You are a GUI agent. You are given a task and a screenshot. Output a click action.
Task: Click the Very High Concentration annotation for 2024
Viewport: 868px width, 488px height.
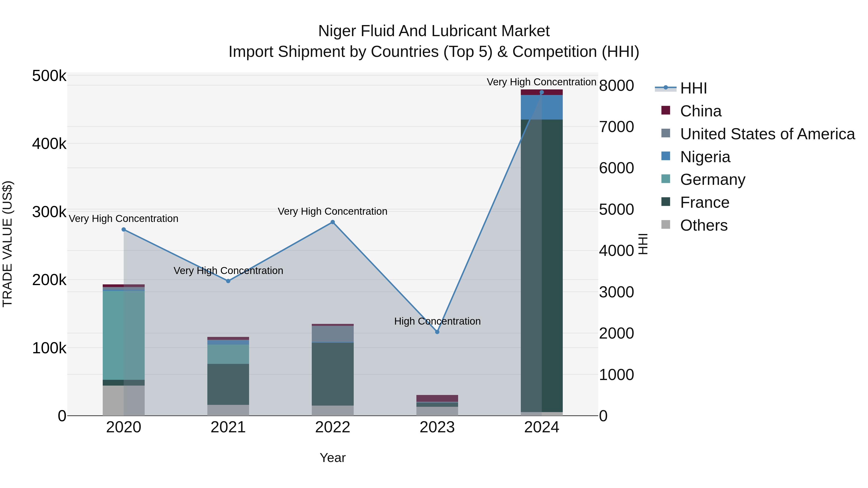(542, 82)
